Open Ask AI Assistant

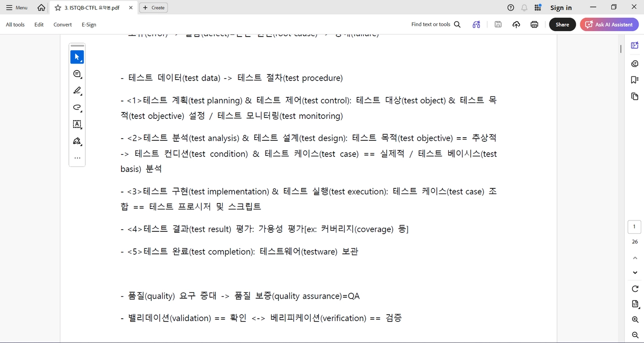click(x=609, y=25)
